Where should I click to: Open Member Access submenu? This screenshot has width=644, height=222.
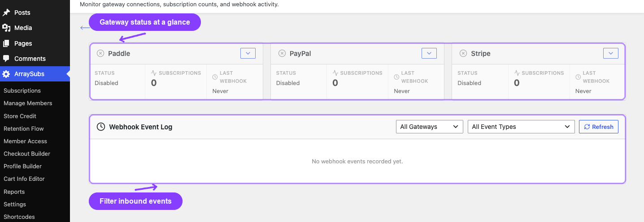25,141
